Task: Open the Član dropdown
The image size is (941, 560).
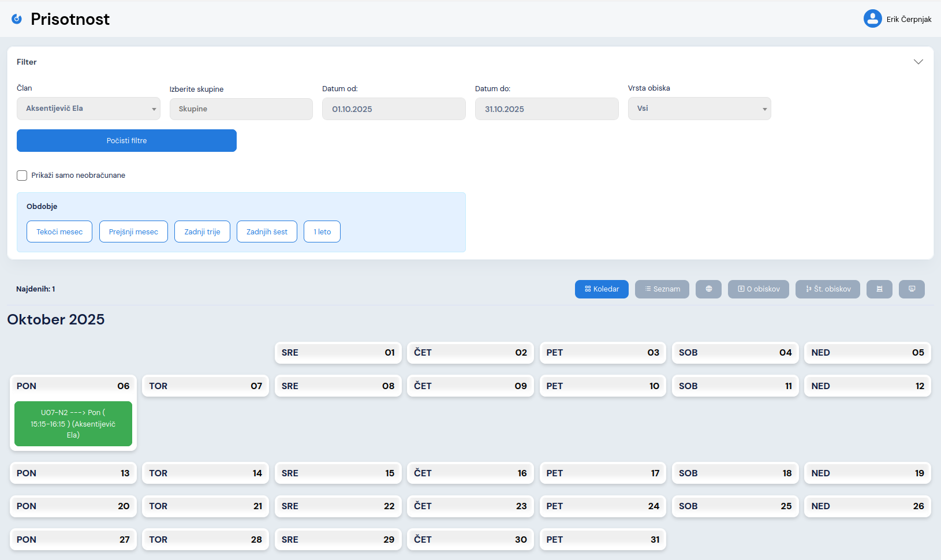Action: click(x=88, y=109)
